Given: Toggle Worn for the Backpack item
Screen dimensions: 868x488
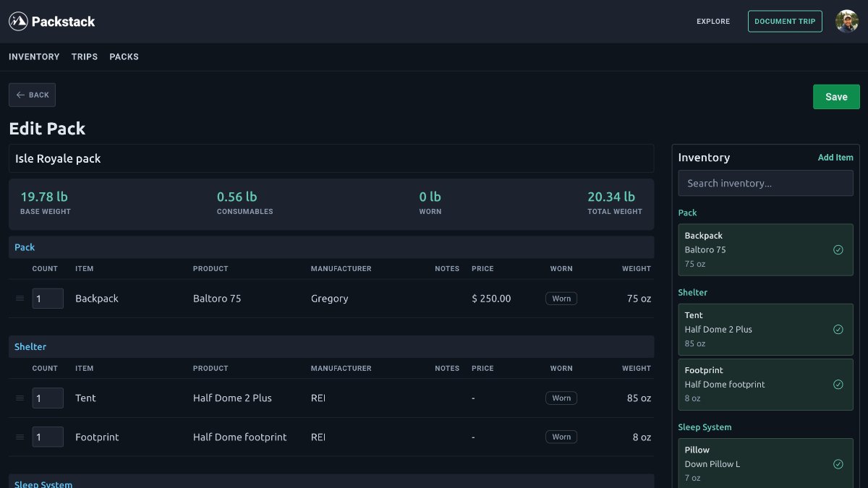Looking at the screenshot, I should [x=561, y=299].
